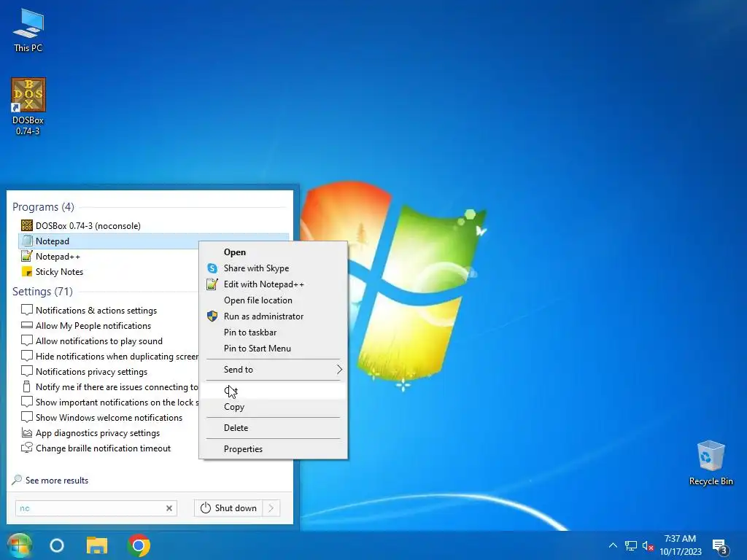Viewport: 747px width, 560px height.
Task: Open Hide notifications when duplicating screen
Action: tap(109, 356)
